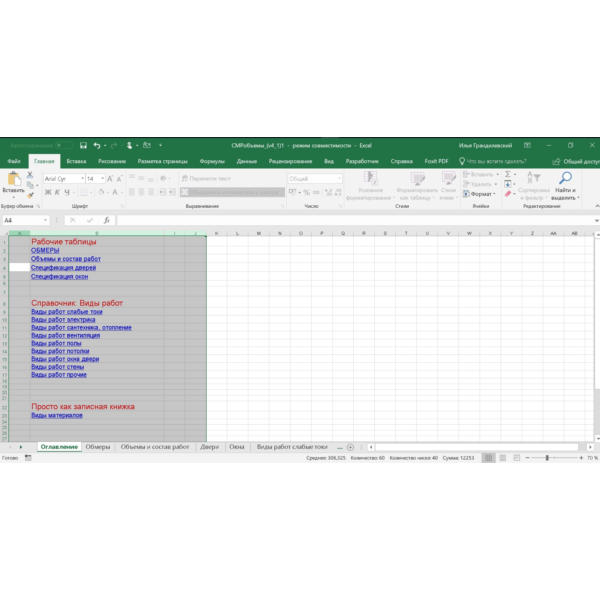Image resolution: width=600 pixels, height=600 pixels.
Task: Switch to Page Layout view icon
Action: [503, 458]
